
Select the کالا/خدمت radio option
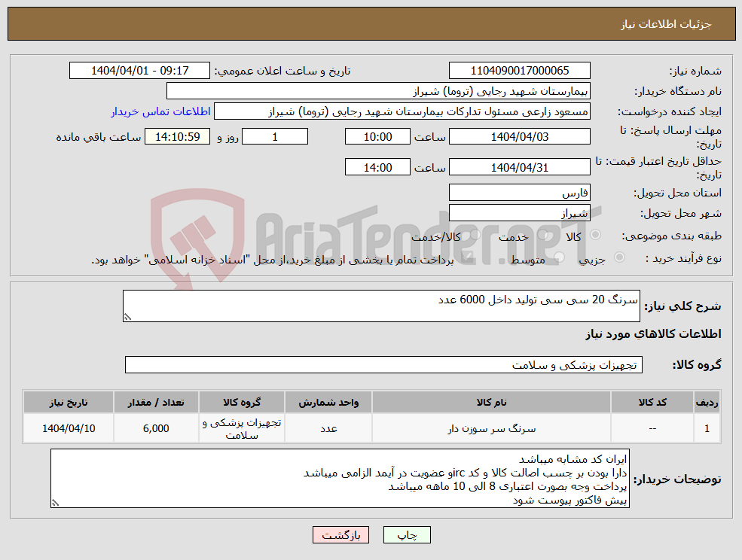(x=475, y=235)
